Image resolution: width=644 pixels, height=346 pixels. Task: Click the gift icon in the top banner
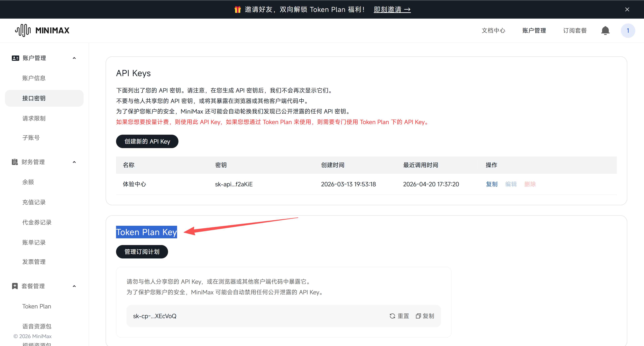[237, 10]
